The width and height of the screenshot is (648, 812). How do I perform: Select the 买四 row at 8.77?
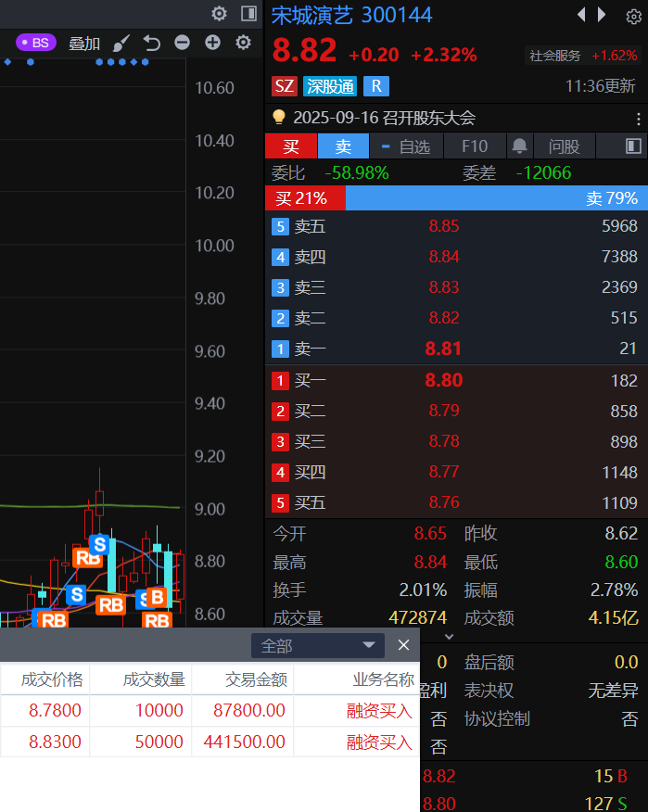(x=456, y=473)
